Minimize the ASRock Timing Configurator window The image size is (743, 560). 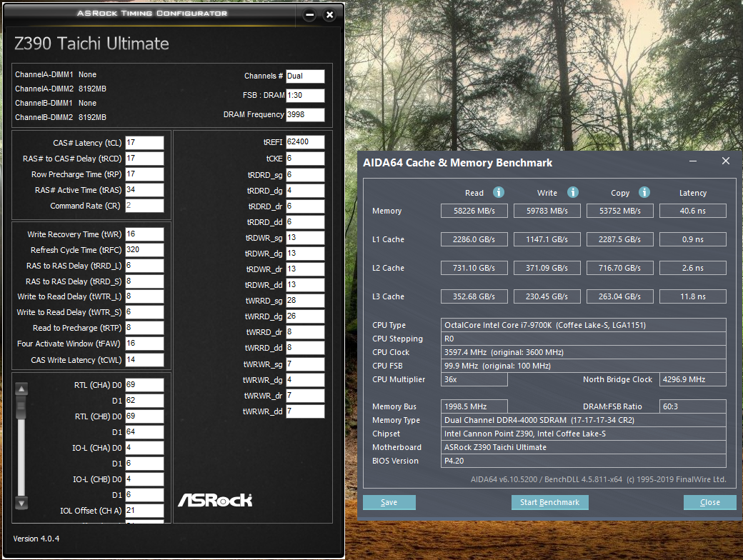click(x=310, y=15)
